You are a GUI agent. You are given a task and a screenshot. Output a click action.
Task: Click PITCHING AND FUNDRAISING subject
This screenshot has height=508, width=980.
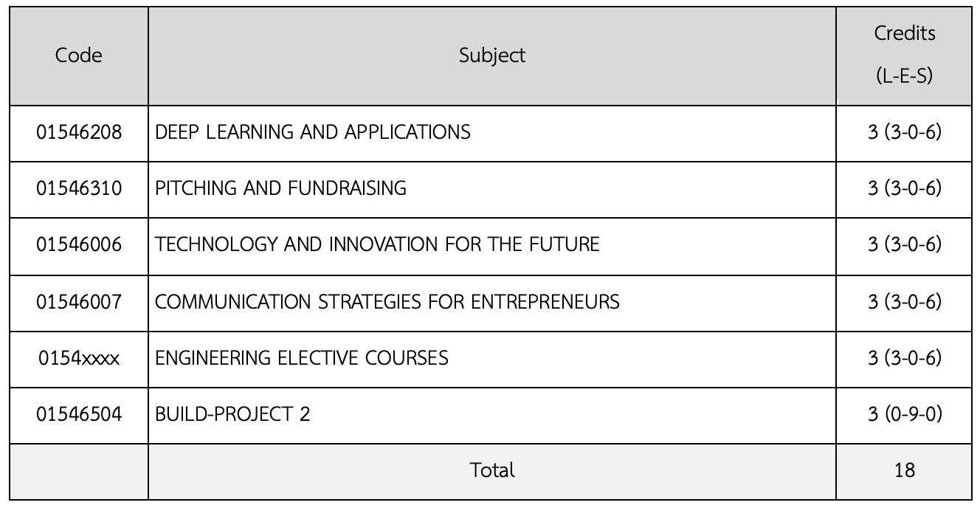point(281,188)
